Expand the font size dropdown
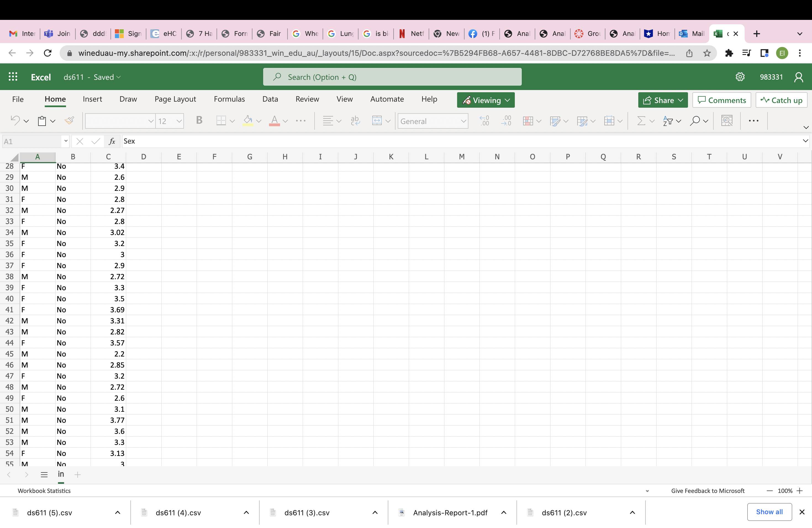The image size is (812, 528). pos(179,121)
